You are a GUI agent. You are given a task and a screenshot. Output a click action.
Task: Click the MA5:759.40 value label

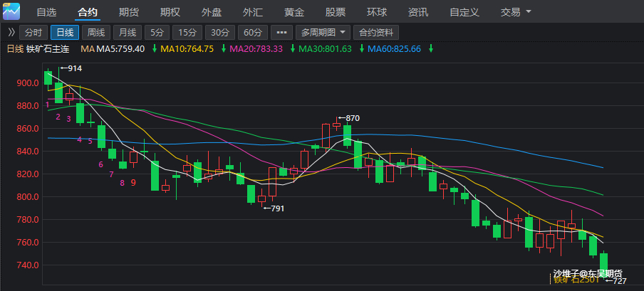(x=121, y=49)
